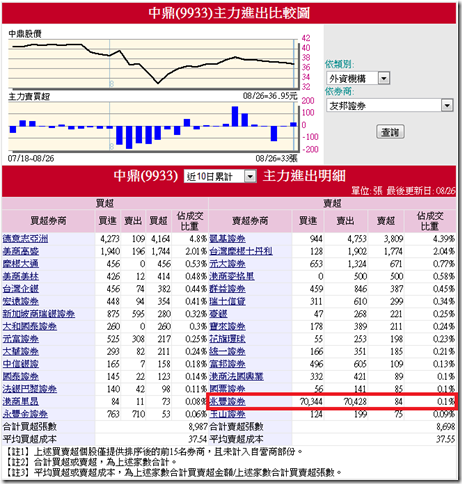Select the 37.55 average sell cost
The width and height of the screenshot is (462, 484).
(x=445, y=439)
